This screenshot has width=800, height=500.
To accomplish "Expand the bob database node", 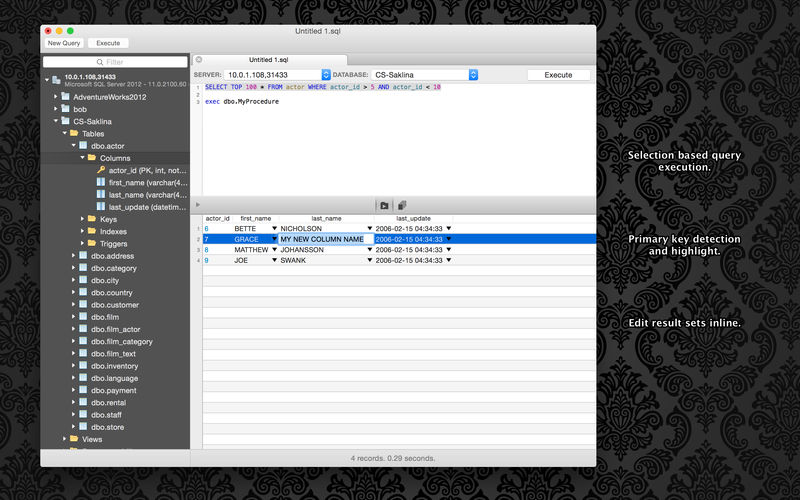I will click(56, 109).
